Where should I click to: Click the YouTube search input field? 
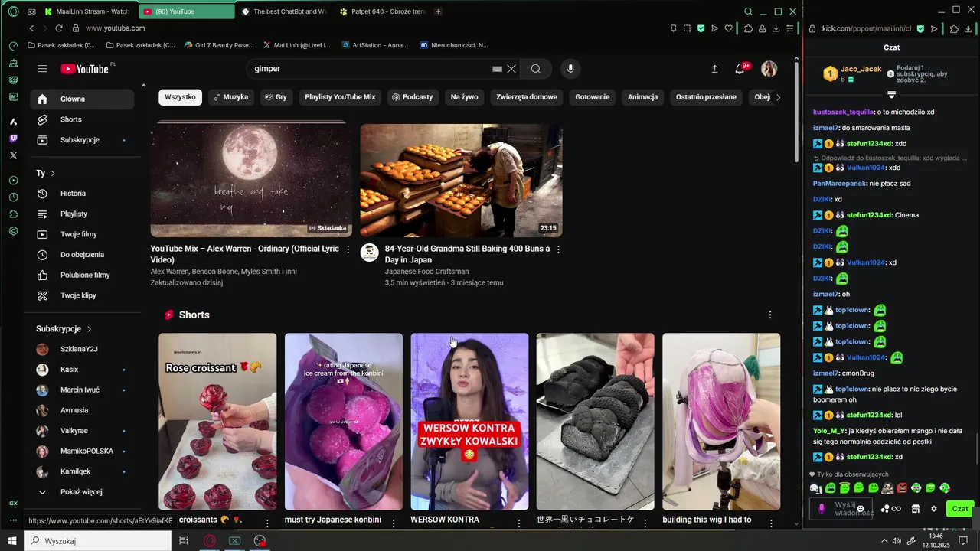(x=371, y=69)
